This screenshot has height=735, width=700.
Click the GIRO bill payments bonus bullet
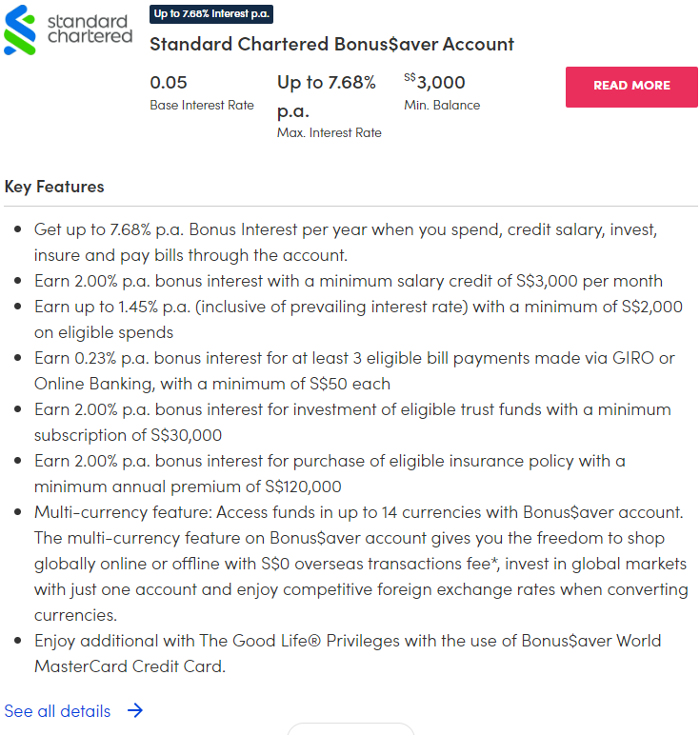pos(354,370)
